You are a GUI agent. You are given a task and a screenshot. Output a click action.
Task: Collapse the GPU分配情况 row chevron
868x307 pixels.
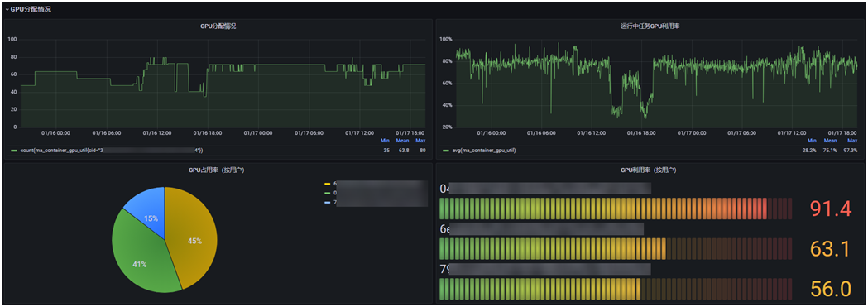[x=7, y=9]
